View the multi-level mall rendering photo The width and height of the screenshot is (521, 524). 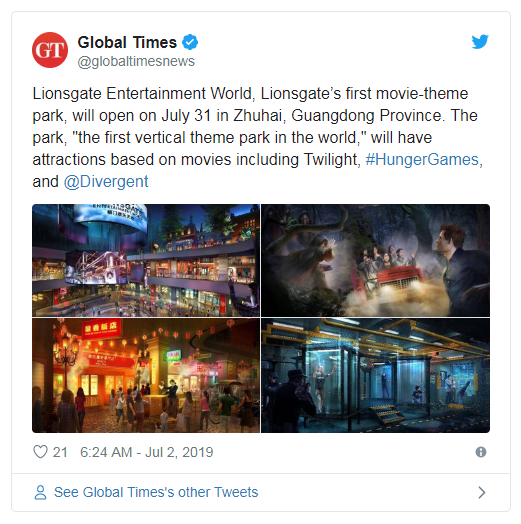point(146,260)
